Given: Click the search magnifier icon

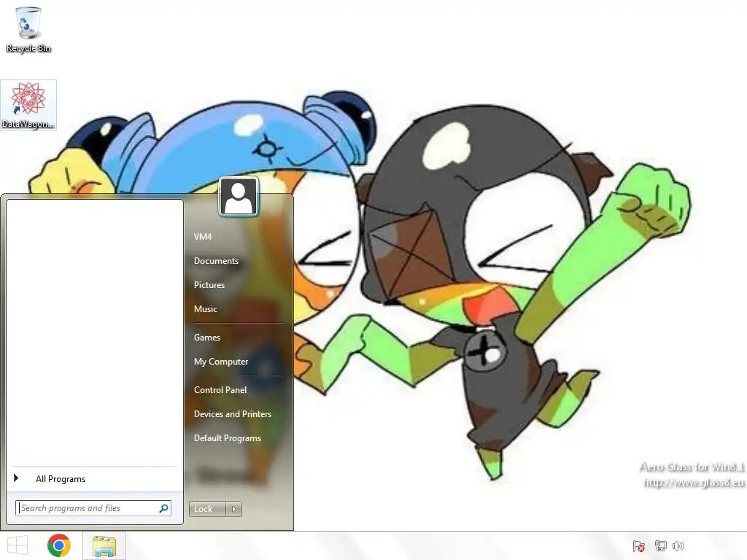Looking at the screenshot, I should (164, 508).
